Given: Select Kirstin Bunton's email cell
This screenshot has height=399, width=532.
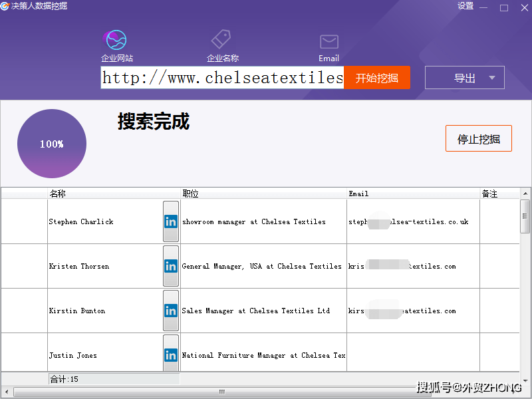Looking at the screenshot, I should click(413, 311).
